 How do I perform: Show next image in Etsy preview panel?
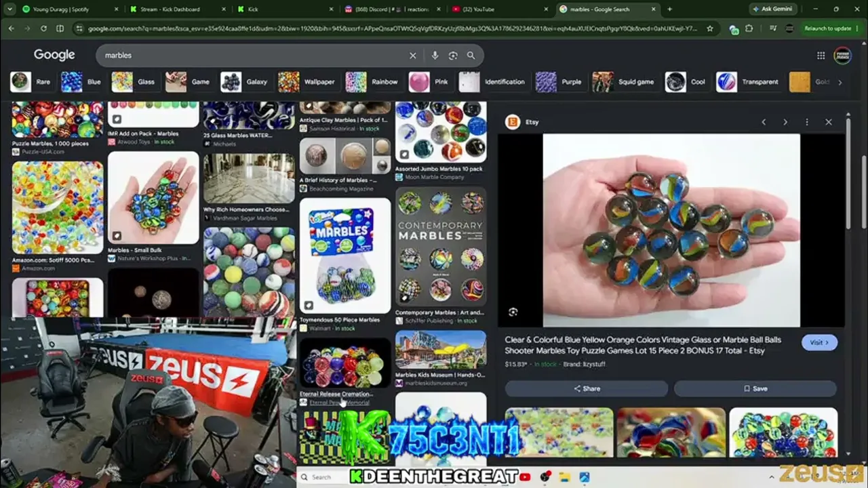click(x=785, y=122)
